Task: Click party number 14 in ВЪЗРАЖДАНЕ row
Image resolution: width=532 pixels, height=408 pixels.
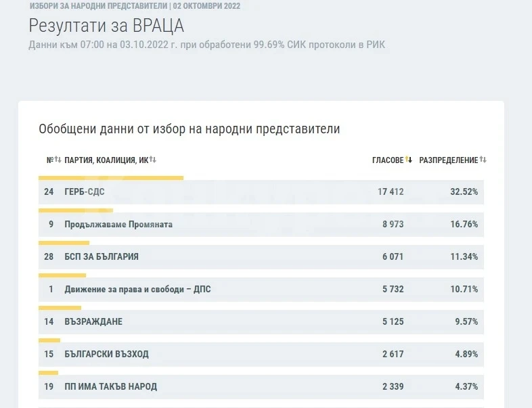Action: [x=49, y=321]
